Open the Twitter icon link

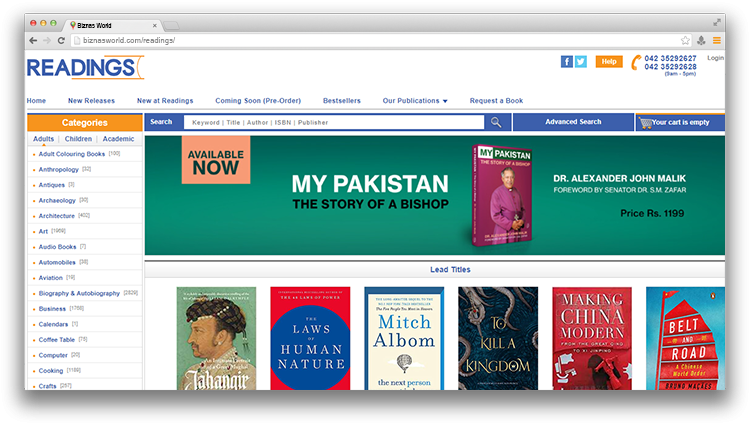pos(581,61)
